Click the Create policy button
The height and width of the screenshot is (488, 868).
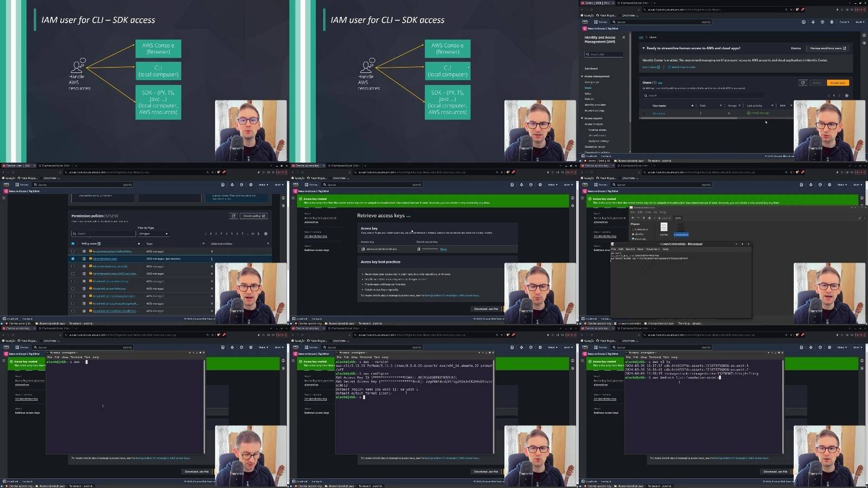tap(254, 216)
